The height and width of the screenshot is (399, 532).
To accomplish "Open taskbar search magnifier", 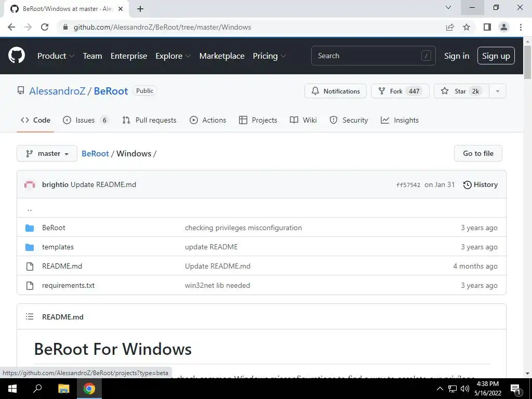I will [x=37, y=389].
